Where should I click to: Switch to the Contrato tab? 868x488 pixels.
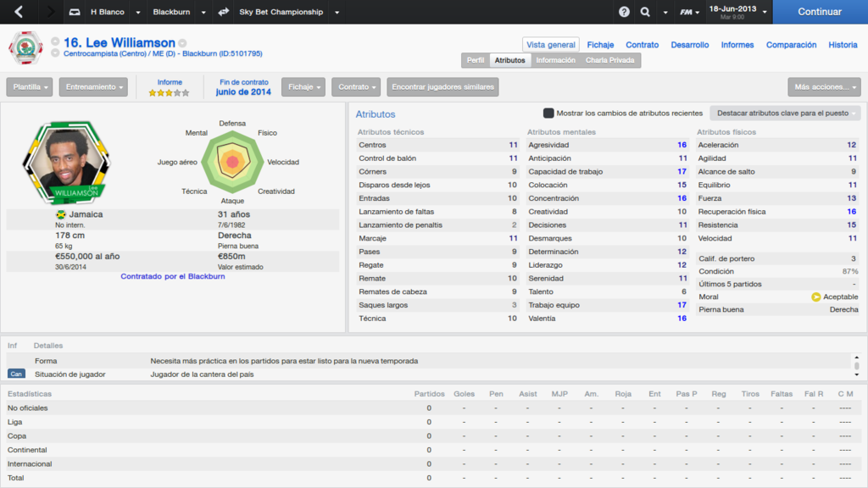pos(643,45)
